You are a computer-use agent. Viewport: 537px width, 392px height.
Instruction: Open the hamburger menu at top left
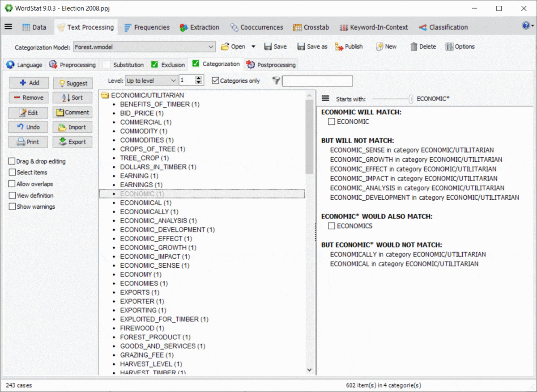pyautogui.click(x=8, y=27)
